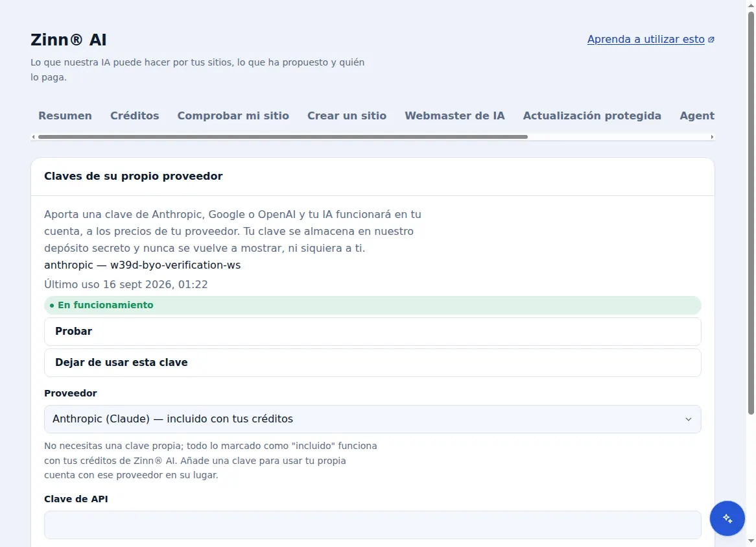
Task: Click the horizontal tab scrollbar thumb
Action: (x=283, y=137)
